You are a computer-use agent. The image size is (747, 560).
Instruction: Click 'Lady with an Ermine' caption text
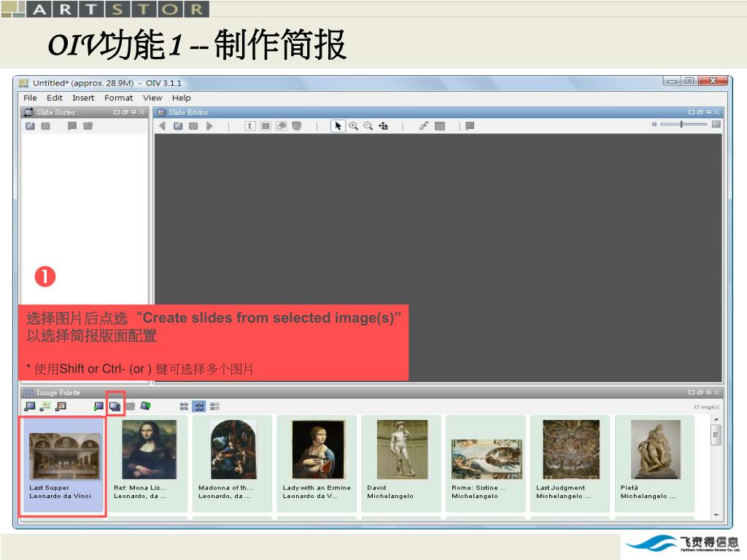click(317, 488)
